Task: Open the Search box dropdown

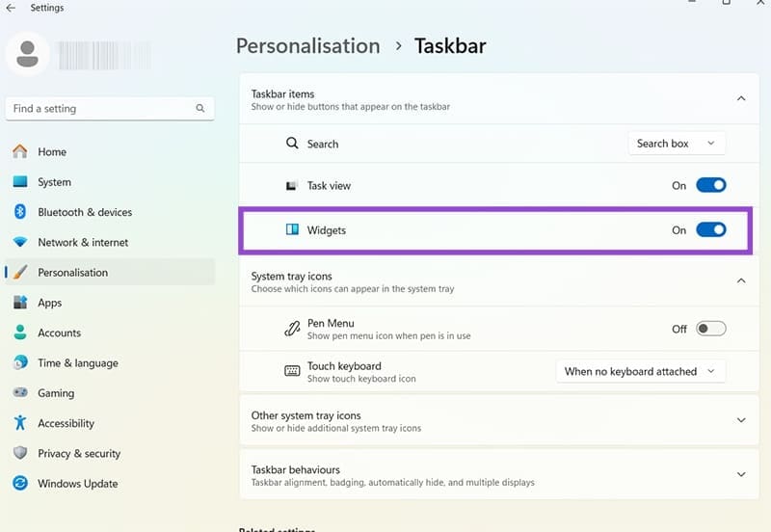Action: point(677,143)
